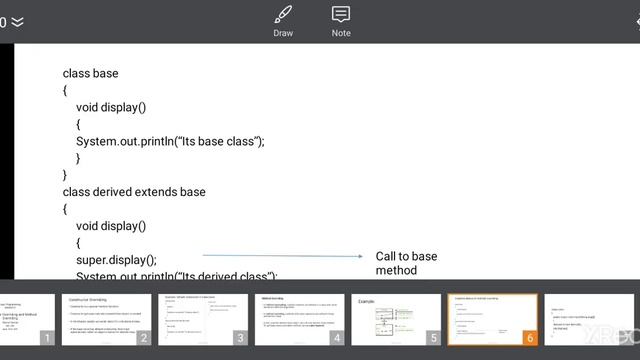Screen dimensions: 640x360
Task: Click first 'void display()' line in base
Action: click(111, 108)
